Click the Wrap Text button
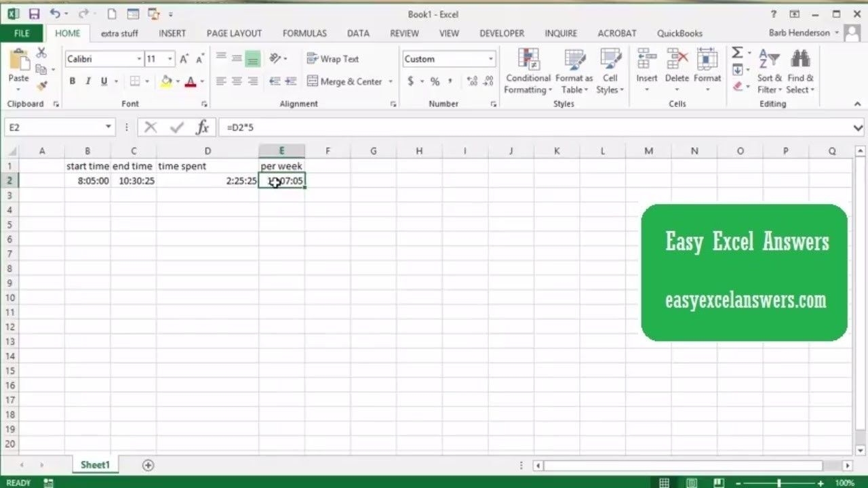The height and width of the screenshot is (488, 868). (333, 59)
